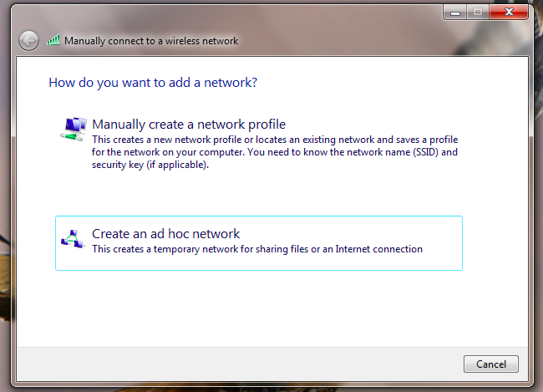Minimize the wireless network wizard window
The image size is (543, 392).
[455, 13]
